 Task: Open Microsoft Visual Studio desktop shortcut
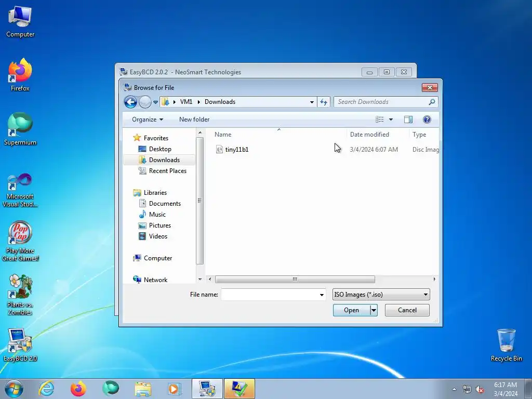click(x=20, y=190)
